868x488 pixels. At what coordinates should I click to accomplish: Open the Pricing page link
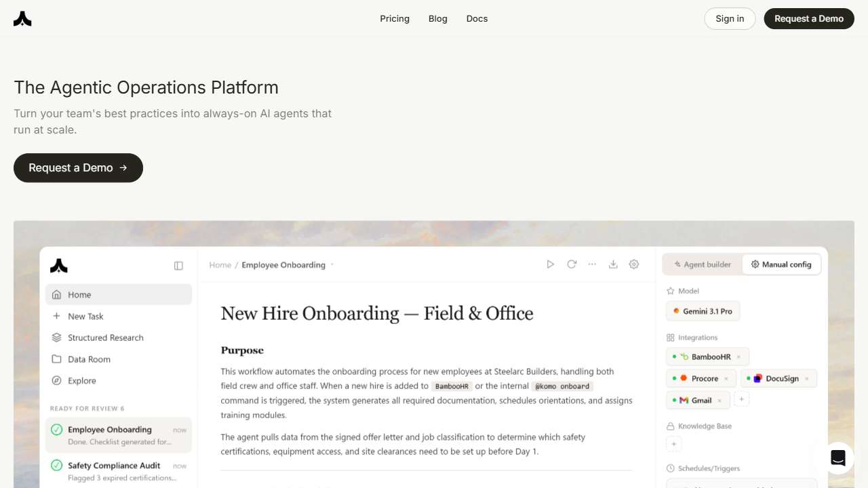[x=395, y=18]
